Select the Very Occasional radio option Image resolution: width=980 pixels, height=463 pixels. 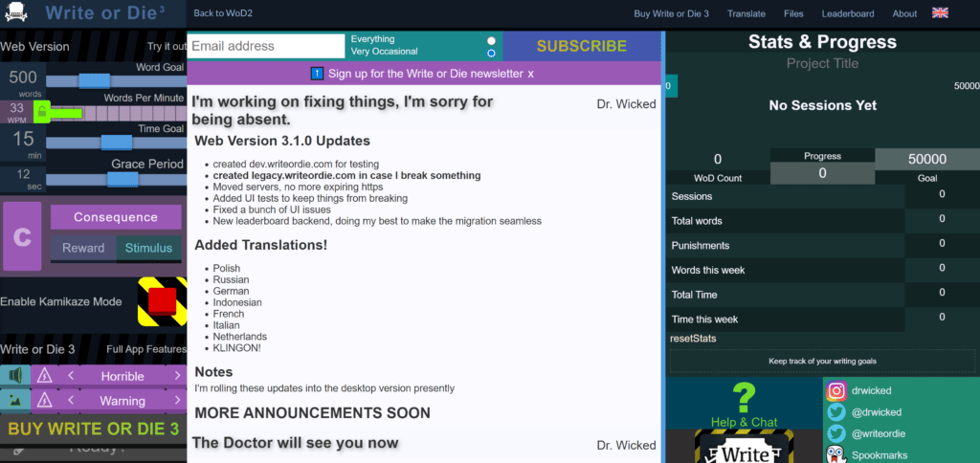coord(491,54)
